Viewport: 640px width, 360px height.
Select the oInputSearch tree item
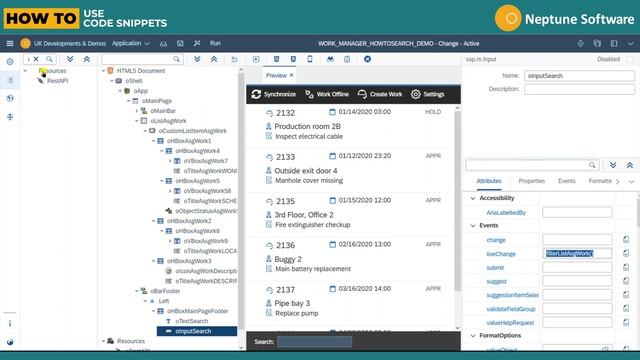coord(197,331)
